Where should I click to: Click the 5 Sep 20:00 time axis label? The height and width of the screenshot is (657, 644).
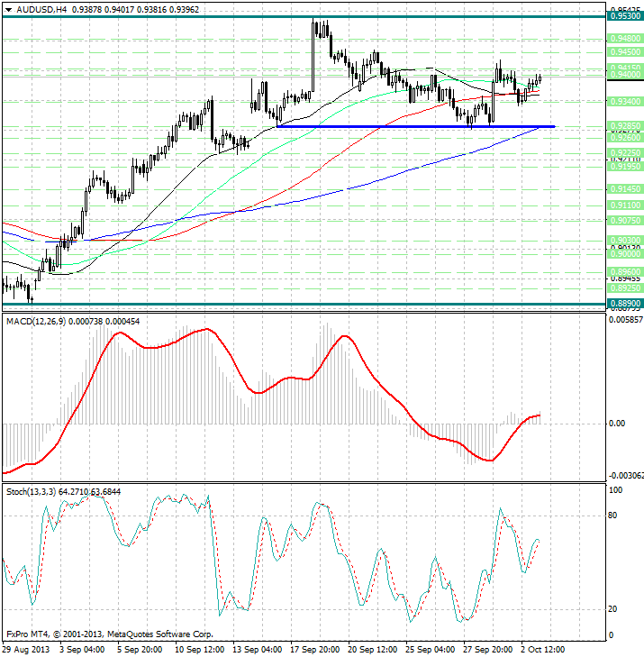click(x=140, y=650)
